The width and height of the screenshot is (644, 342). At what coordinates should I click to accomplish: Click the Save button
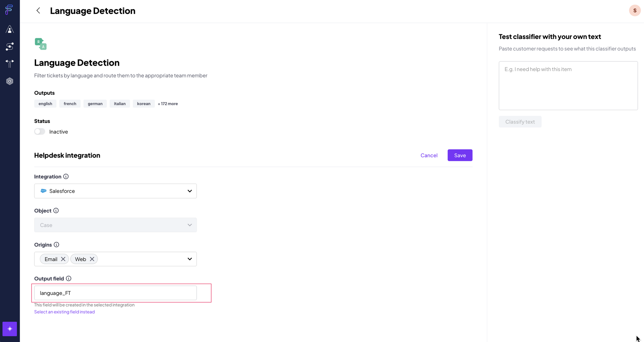[460, 155]
